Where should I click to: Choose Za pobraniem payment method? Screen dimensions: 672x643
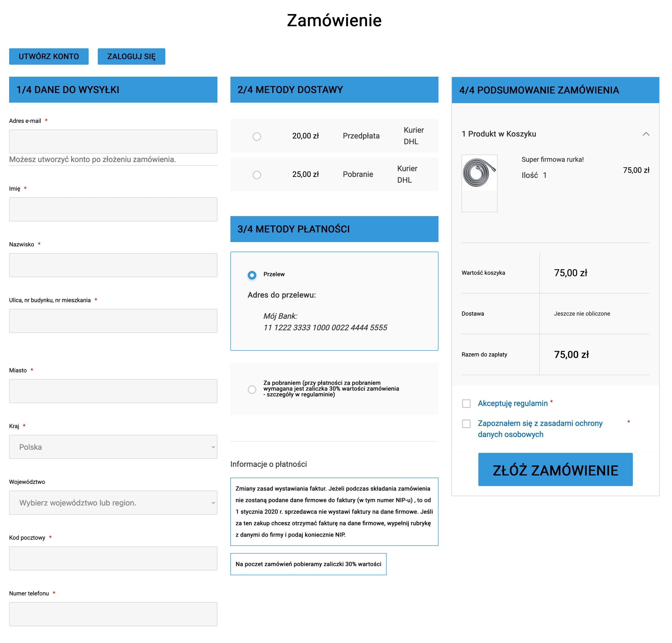coord(252,389)
